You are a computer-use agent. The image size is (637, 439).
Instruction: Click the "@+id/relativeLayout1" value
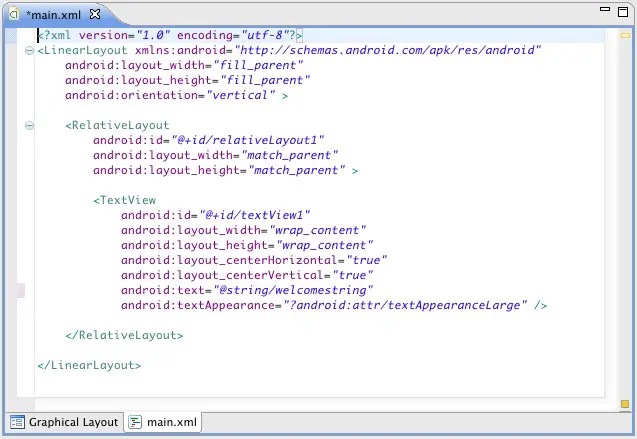tap(248, 140)
